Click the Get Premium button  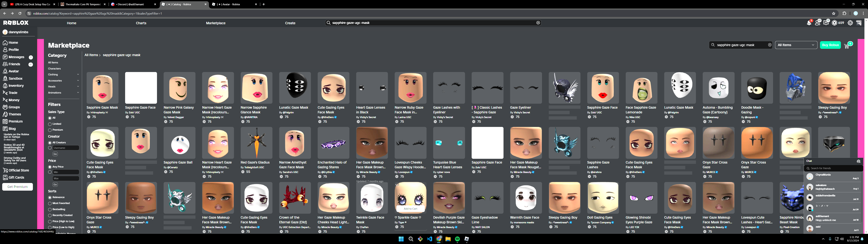tap(17, 187)
